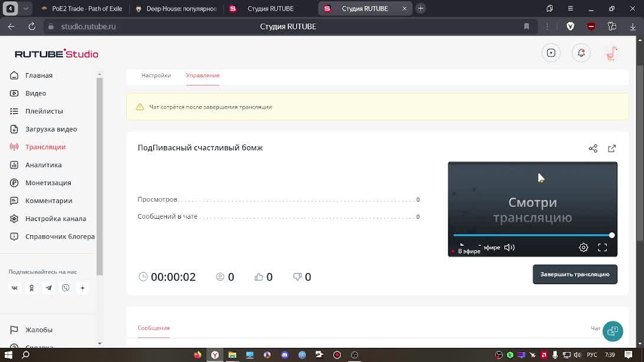Enter fullscreen in the stream player
The height and width of the screenshot is (362, 644).
click(x=602, y=248)
